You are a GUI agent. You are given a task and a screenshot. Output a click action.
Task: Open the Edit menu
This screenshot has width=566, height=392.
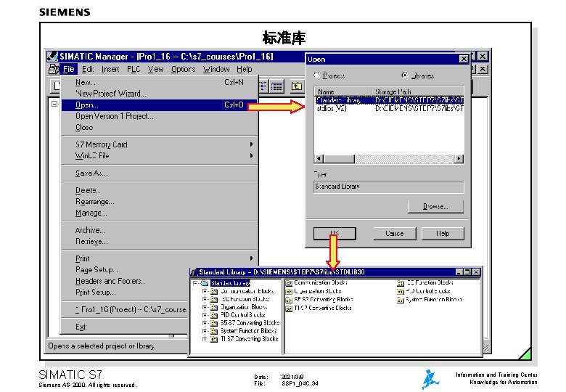click(x=88, y=69)
